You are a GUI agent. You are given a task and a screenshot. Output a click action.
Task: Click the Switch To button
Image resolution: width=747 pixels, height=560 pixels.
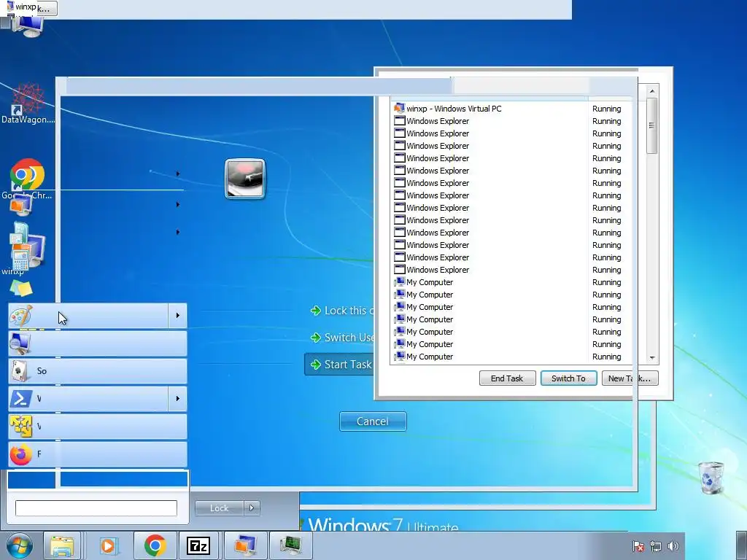click(568, 378)
